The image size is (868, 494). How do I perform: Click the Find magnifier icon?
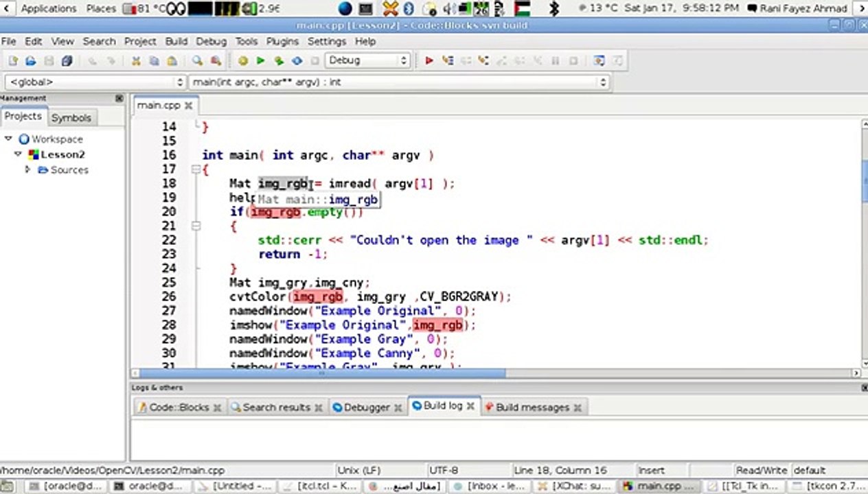[197, 60]
